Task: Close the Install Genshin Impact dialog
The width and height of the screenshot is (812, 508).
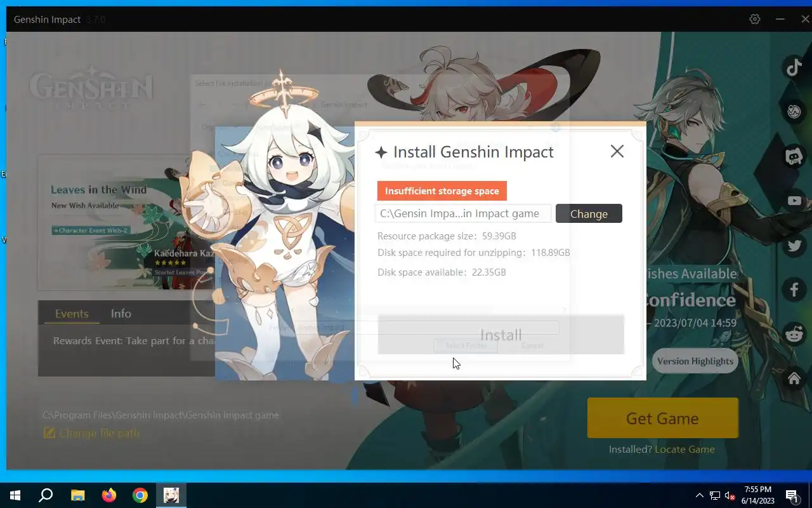Action: (617, 151)
